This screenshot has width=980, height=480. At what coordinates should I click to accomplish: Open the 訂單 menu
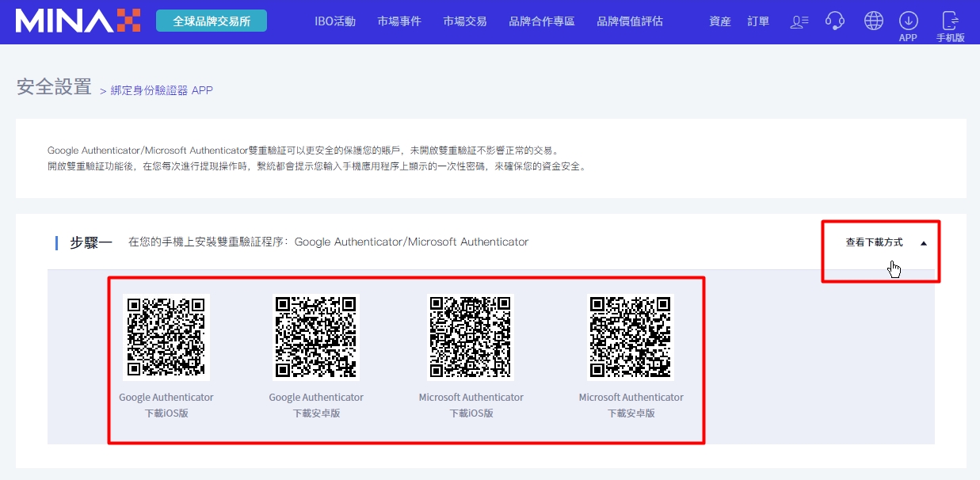click(x=758, y=21)
